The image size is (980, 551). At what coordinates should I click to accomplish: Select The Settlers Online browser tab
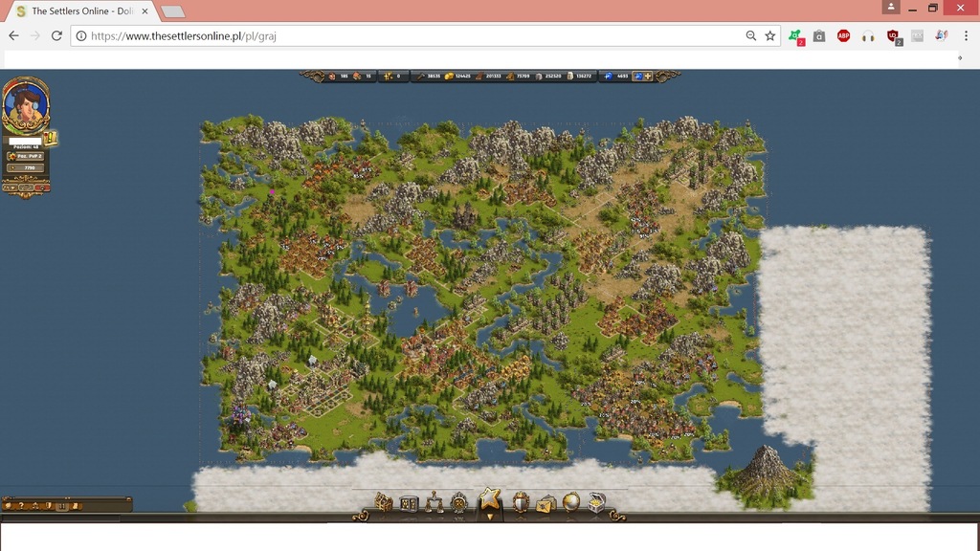pos(84,11)
